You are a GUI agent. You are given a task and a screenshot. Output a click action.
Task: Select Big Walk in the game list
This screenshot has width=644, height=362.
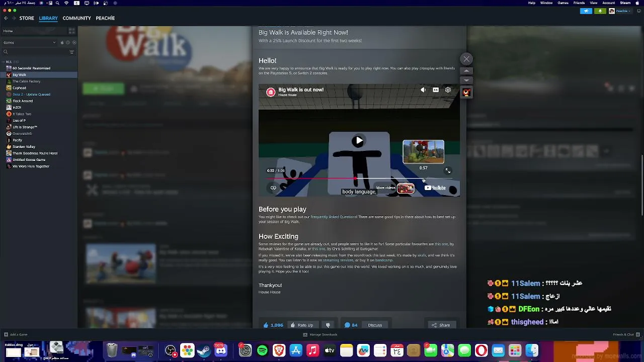[39, 75]
